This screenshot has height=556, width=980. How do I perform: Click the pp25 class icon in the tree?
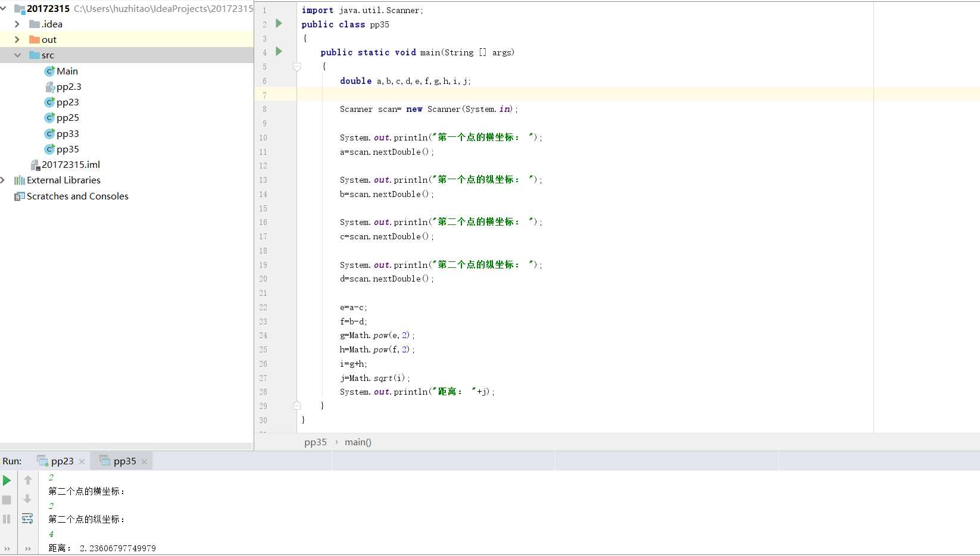click(49, 118)
